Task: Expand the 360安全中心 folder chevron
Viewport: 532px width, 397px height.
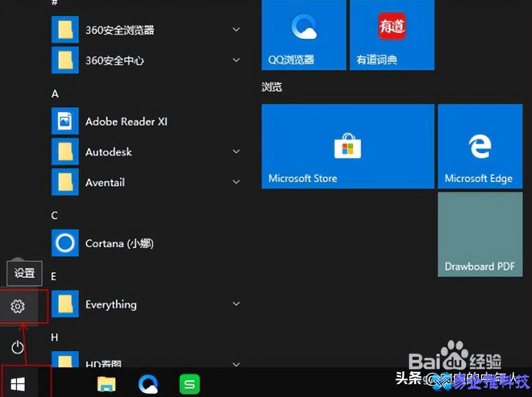Action: [236, 60]
